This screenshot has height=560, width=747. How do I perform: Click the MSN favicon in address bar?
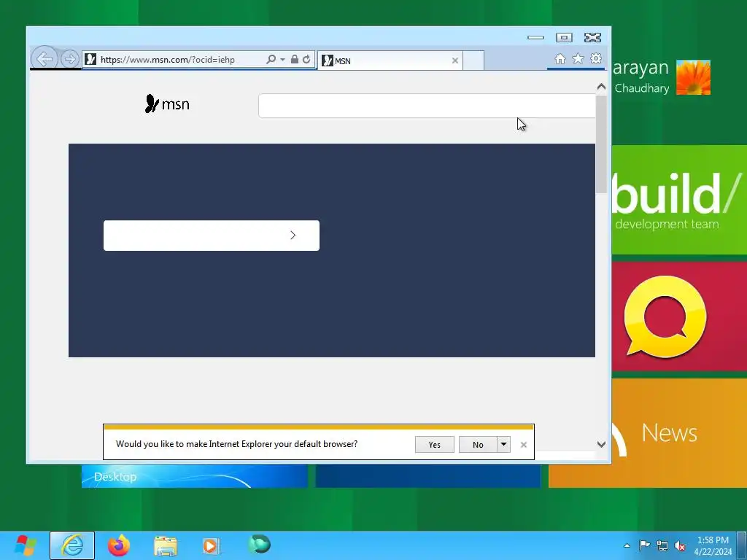[x=90, y=59]
